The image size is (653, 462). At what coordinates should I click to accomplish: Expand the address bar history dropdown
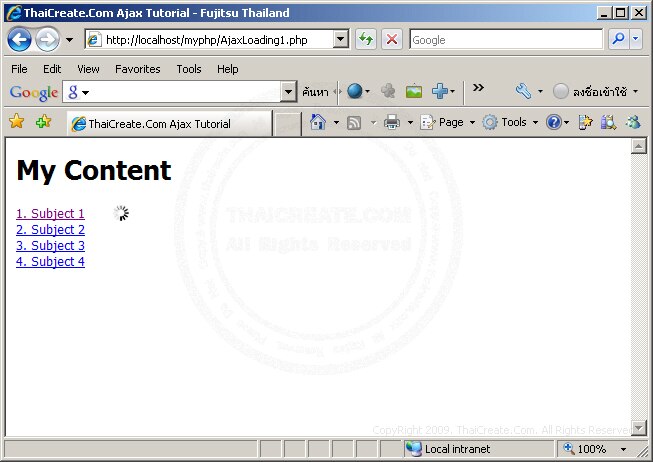341,40
